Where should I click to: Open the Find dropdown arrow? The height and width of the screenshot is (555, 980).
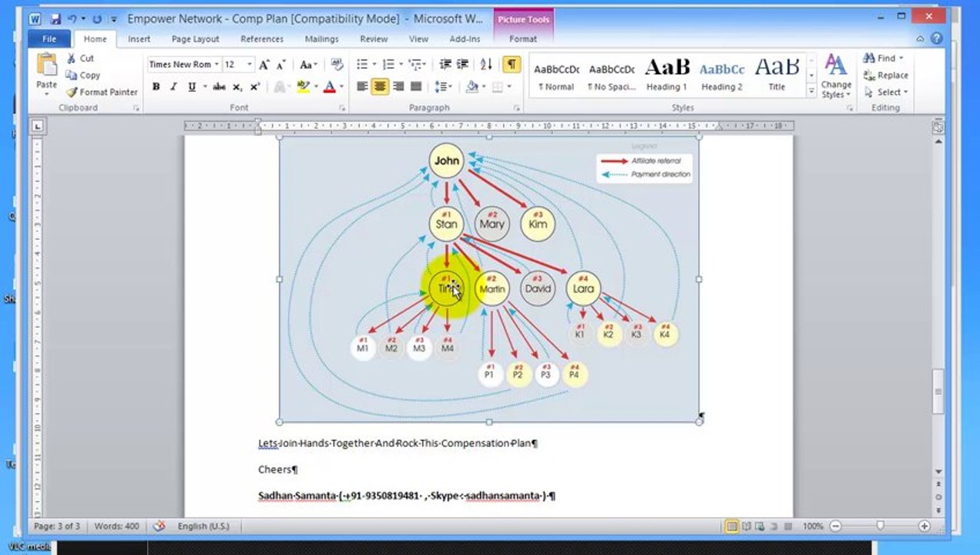[x=901, y=59]
